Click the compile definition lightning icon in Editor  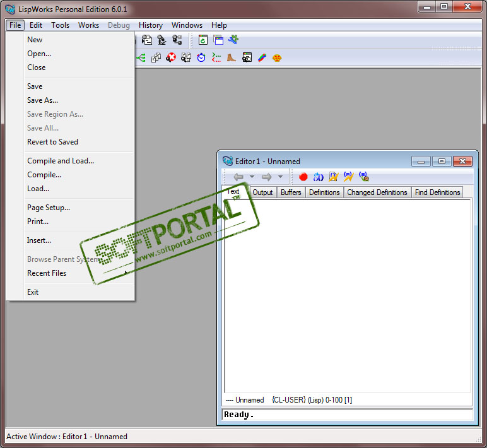[348, 177]
